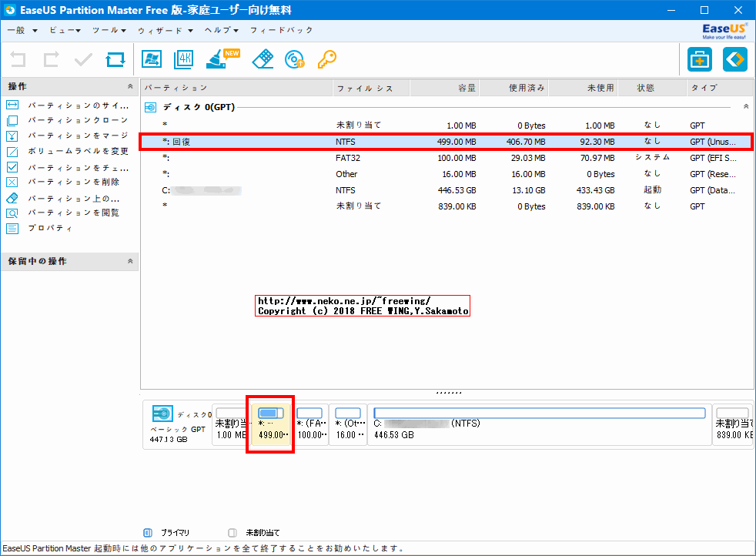Expand the 保留中の操作 section
The image size is (756, 556).
click(131, 261)
